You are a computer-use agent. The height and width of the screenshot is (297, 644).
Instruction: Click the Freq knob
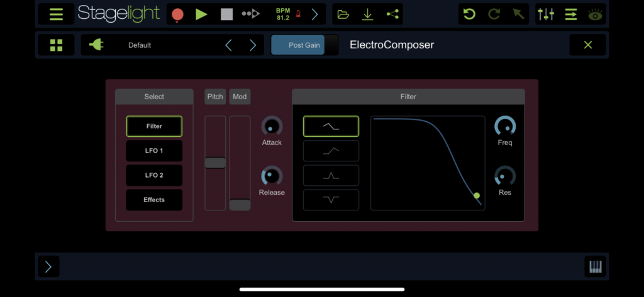(x=505, y=126)
